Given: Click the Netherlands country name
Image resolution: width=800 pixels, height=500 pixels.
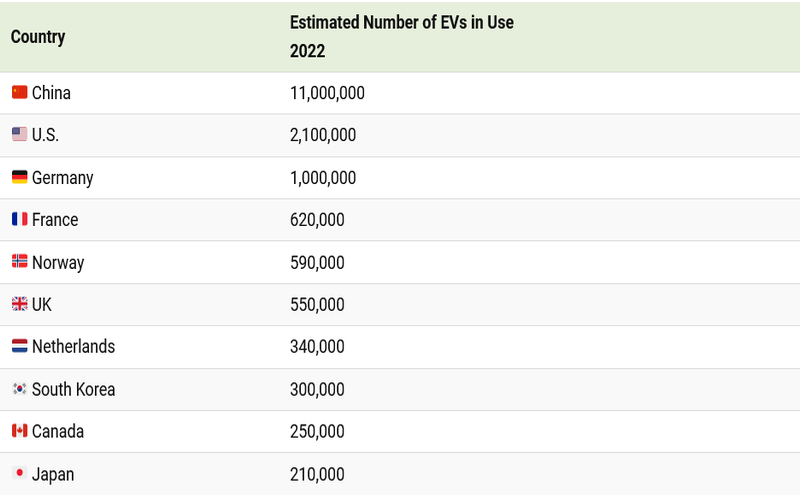Looking at the screenshot, I should tap(73, 347).
